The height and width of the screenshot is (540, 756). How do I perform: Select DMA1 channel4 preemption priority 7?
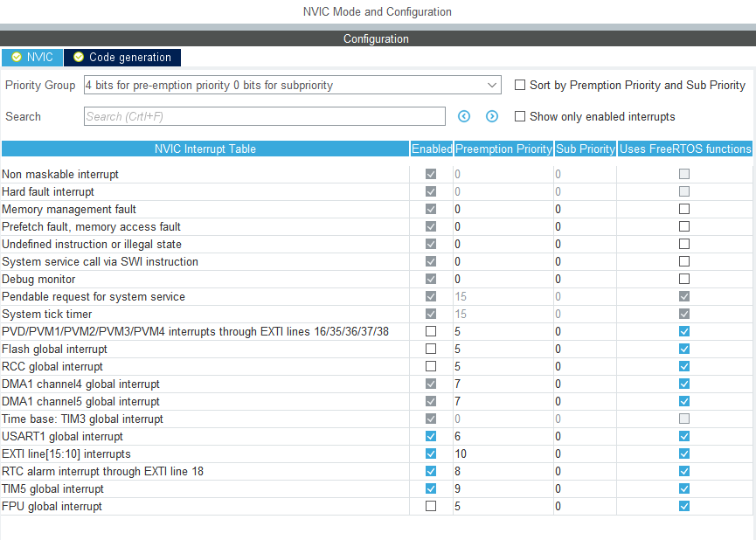coord(503,384)
